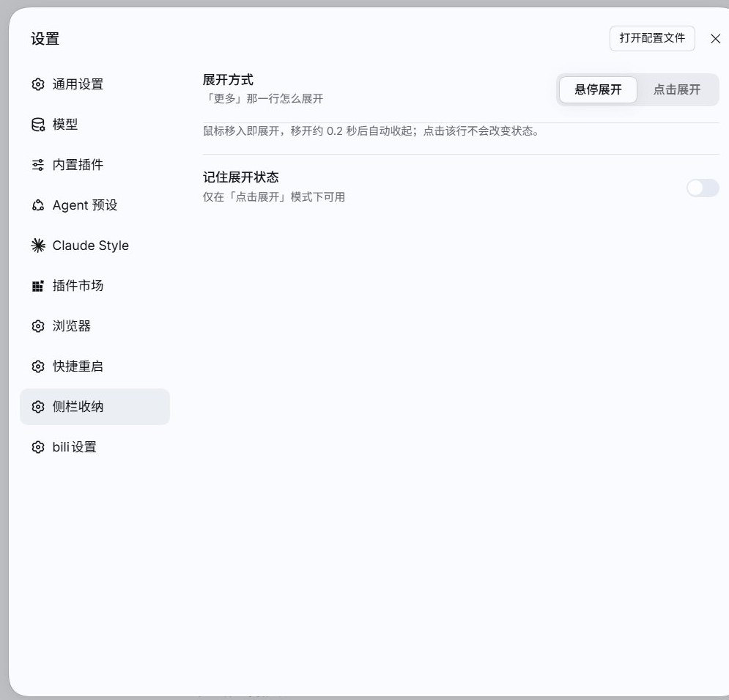Select the 悬停展开 option

598,89
